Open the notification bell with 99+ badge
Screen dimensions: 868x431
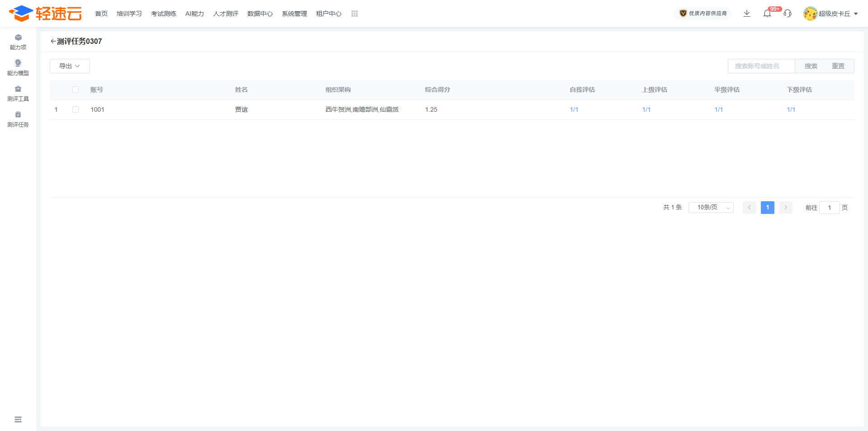[767, 14]
